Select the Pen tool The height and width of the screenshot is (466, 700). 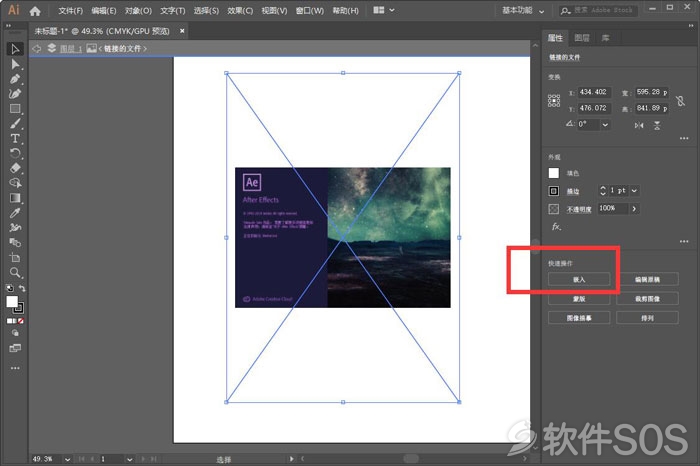point(15,79)
